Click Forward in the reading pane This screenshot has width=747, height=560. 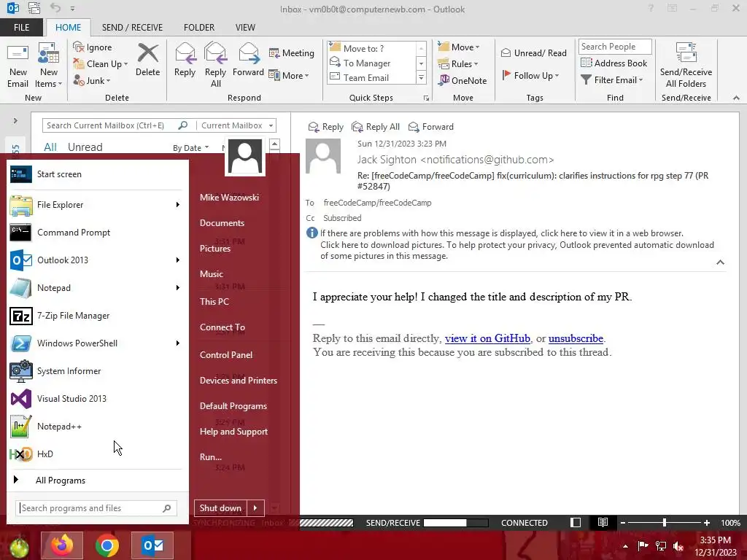tap(431, 127)
